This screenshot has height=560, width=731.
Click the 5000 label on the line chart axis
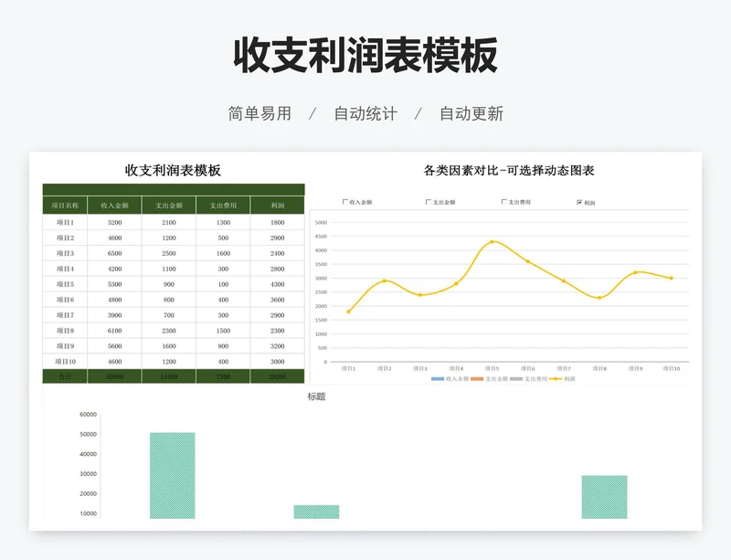[x=322, y=222]
